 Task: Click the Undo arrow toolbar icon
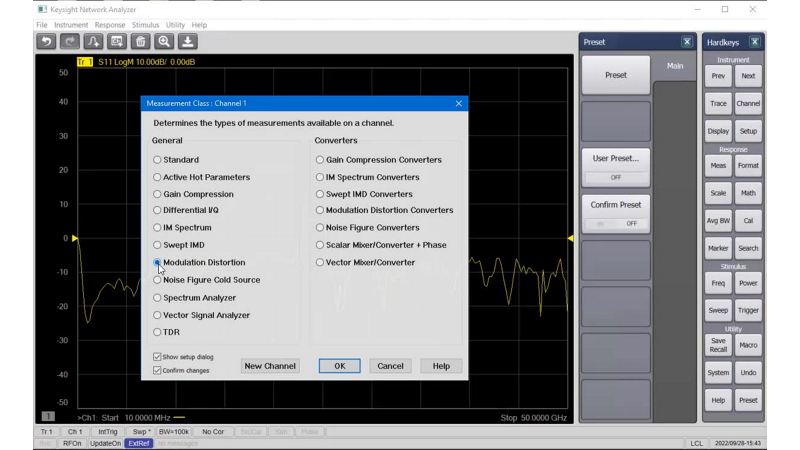point(46,41)
